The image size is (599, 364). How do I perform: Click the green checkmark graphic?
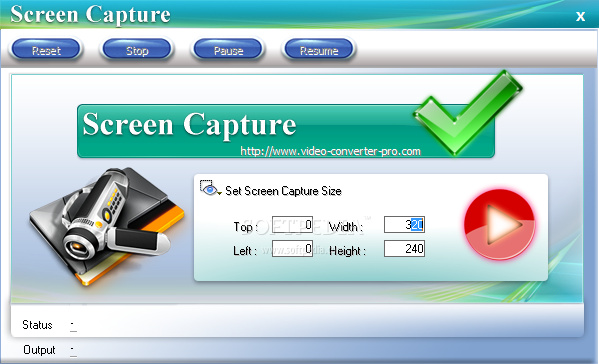(x=468, y=113)
